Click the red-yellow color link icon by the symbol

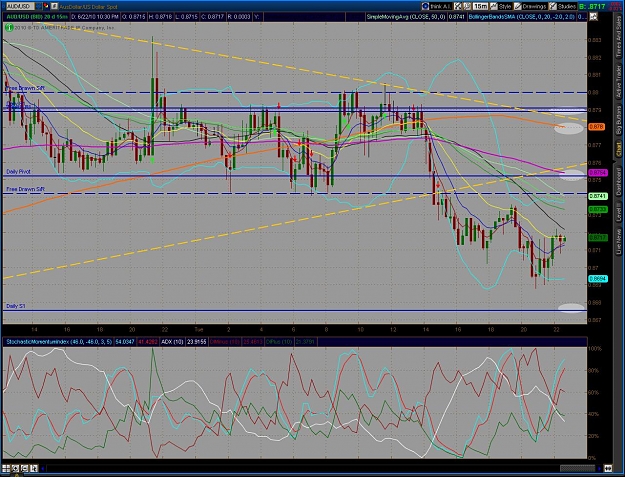pos(46,6)
